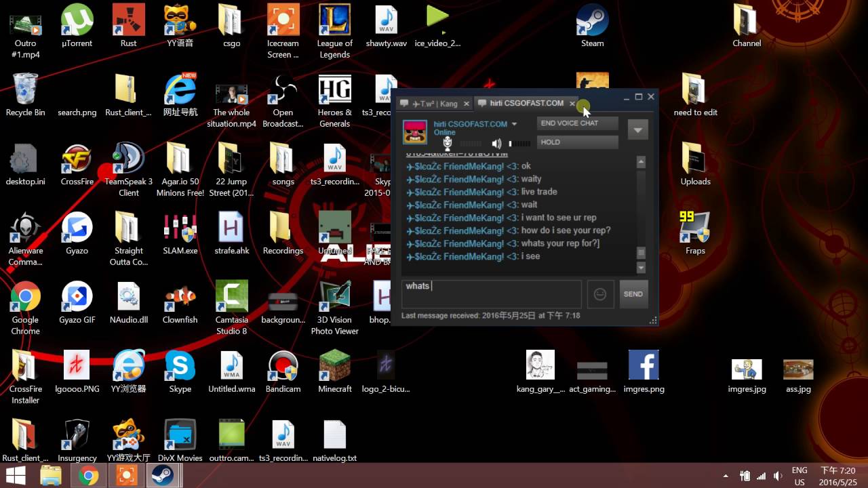Open the emoticon picker in chat
Image resolution: width=868 pixels, height=488 pixels.
pos(599,294)
